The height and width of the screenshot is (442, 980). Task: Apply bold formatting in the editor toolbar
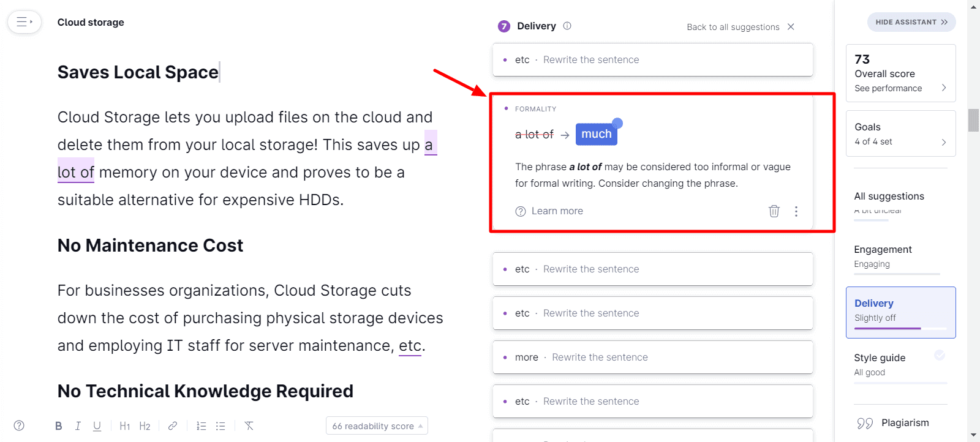(59, 426)
